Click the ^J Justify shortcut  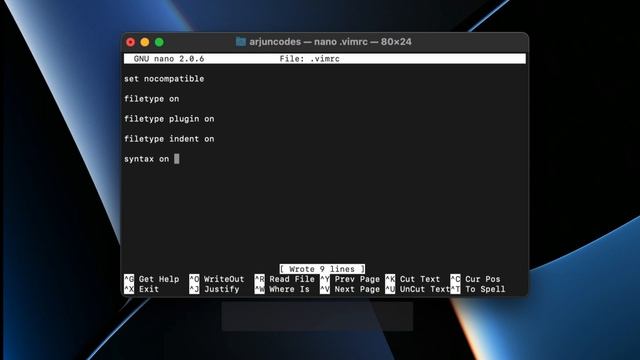click(214, 289)
